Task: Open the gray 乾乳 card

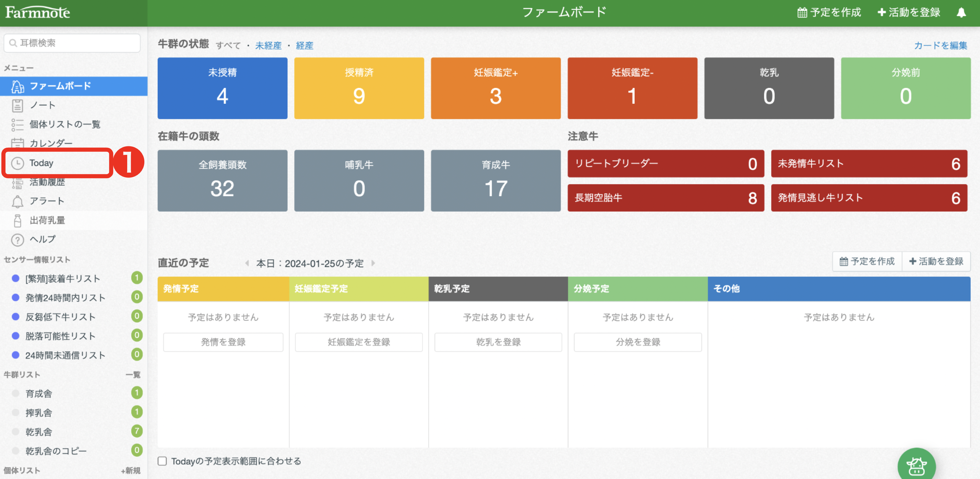Action: [x=769, y=88]
